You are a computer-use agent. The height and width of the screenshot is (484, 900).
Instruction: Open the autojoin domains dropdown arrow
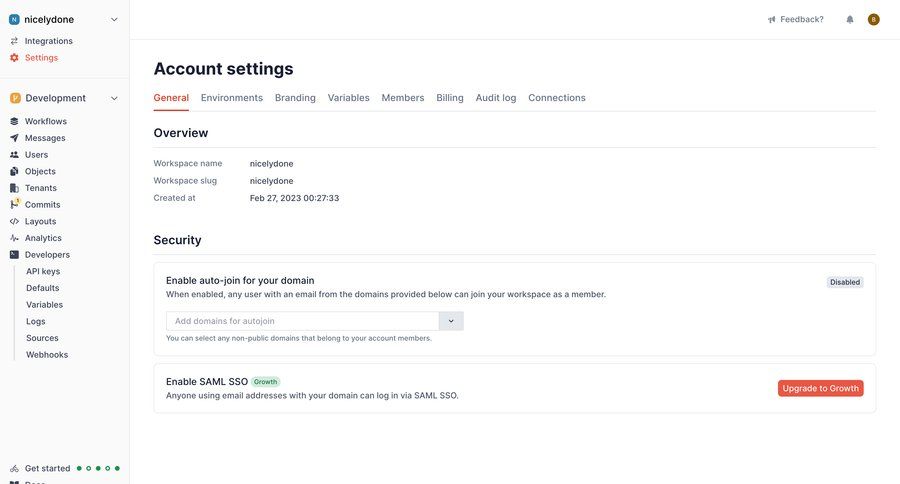point(451,322)
